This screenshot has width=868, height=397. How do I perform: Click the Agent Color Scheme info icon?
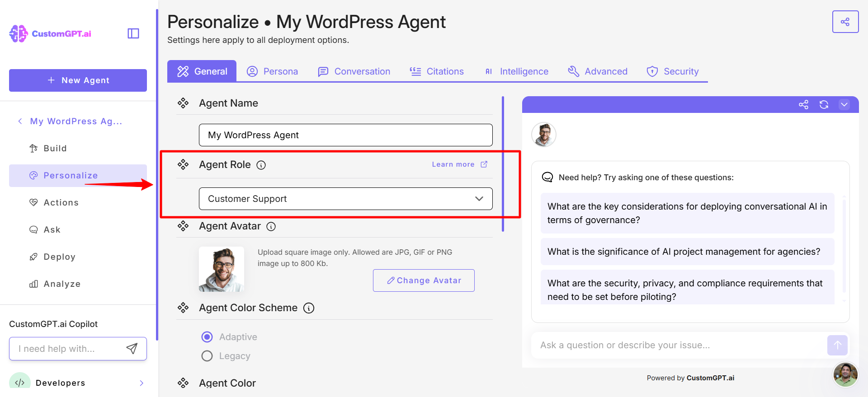(x=309, y=308)
